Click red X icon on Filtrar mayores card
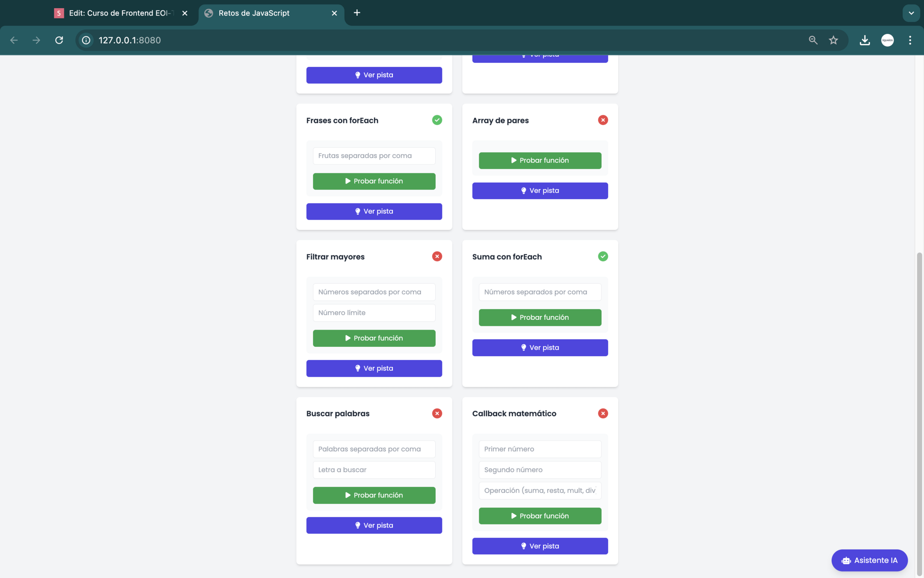The width and height of the screenshot is (924, 578). (x=437, y=256)
